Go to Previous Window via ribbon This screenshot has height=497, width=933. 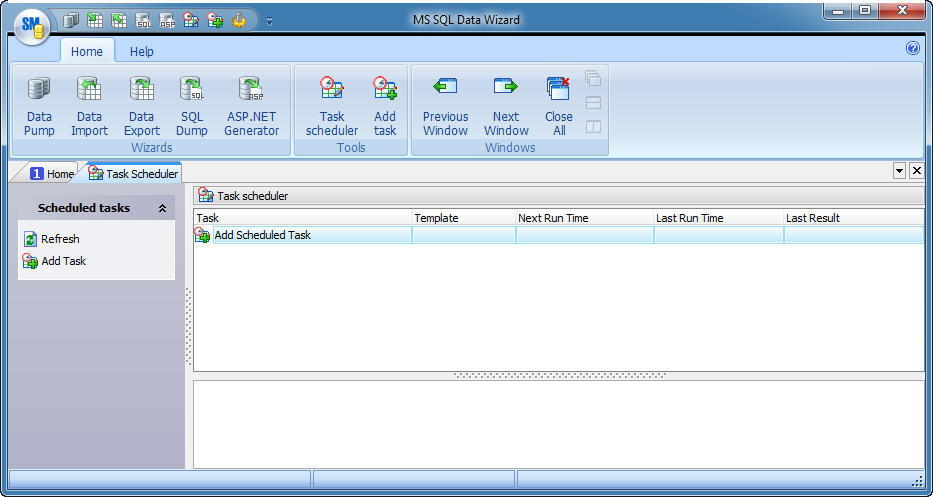coord(445,107)
